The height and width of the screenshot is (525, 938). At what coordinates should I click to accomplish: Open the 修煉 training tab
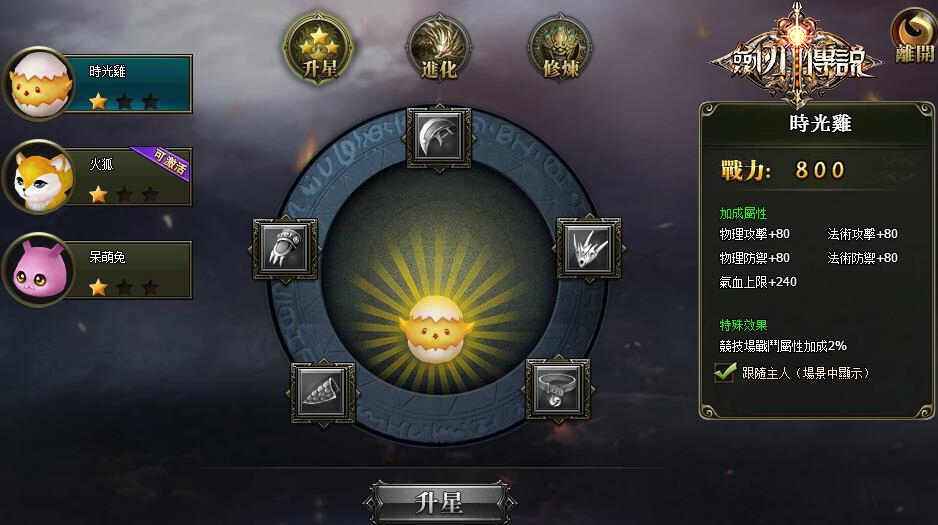(560, 48)
